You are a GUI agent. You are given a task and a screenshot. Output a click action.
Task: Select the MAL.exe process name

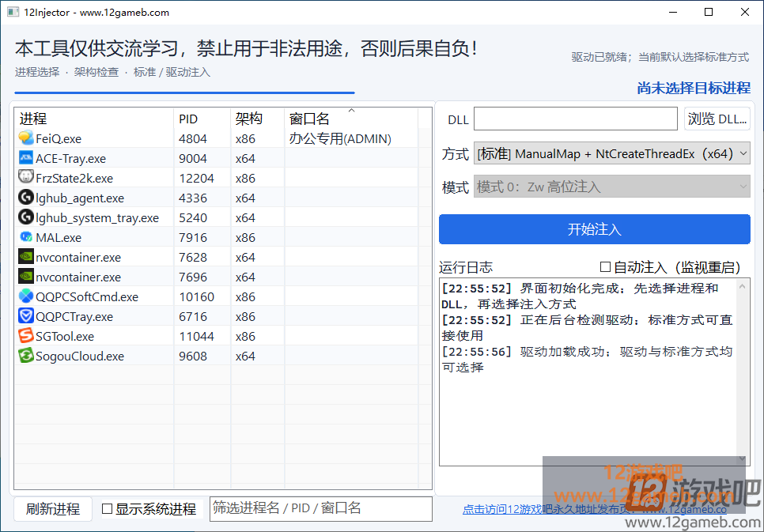click(59, 238)
